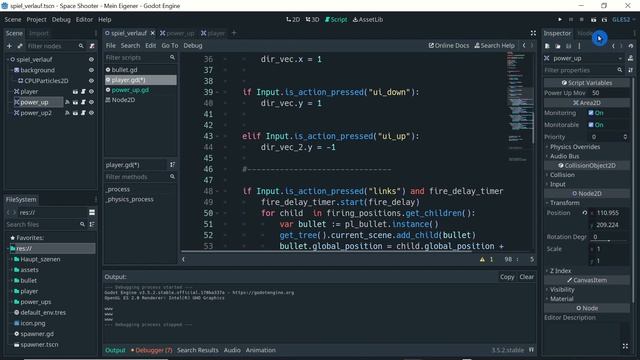Create new resource in Inspector toolbar

point(547,46)
